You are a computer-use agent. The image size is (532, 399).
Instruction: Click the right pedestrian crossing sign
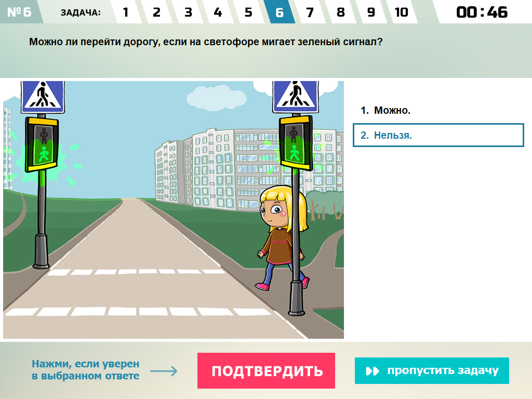[x=295, y=97]
